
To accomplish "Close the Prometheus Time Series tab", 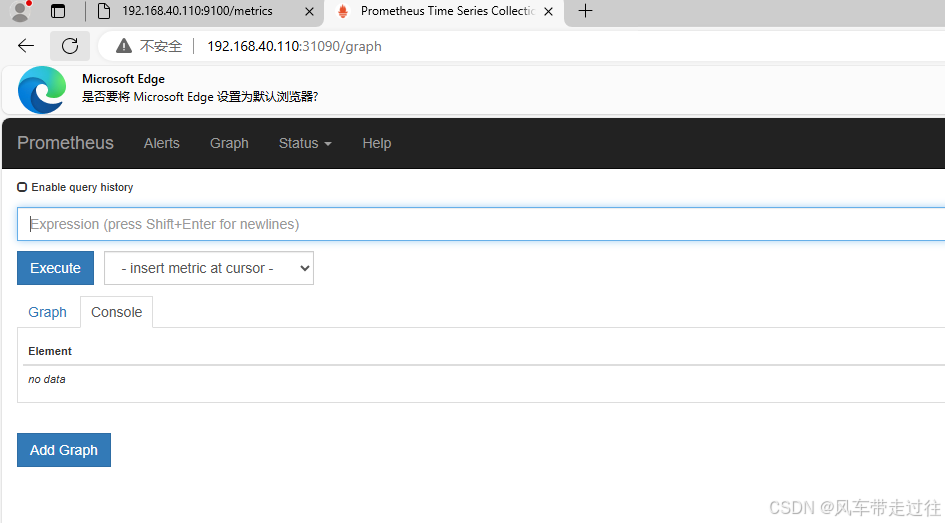I will [548, 11].
